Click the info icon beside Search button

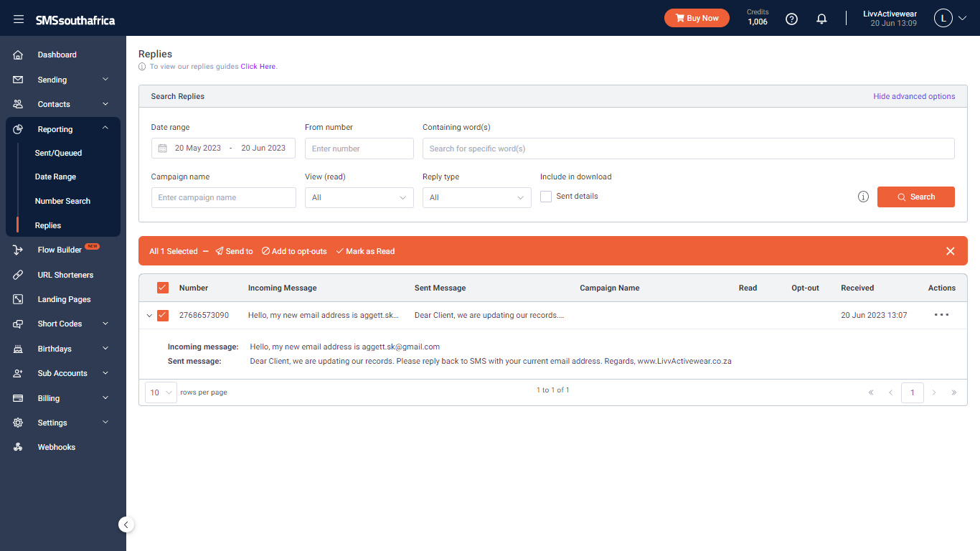[x=863, y=197]
